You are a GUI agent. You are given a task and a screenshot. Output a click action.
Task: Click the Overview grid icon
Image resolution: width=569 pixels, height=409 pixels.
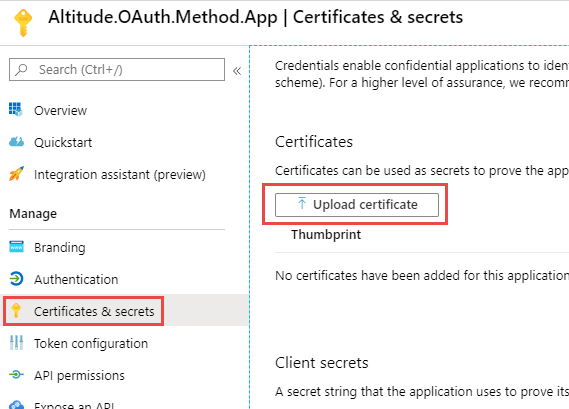point(16,109)
